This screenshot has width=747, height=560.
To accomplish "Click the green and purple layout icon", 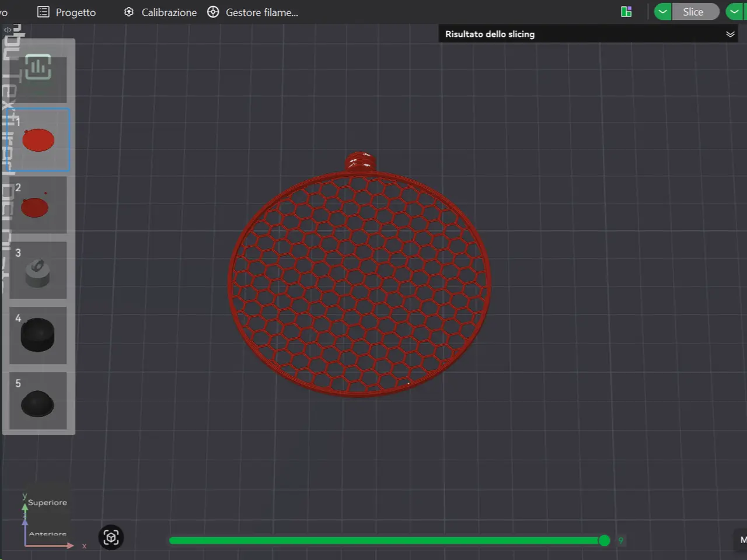I will pos(626,12).
